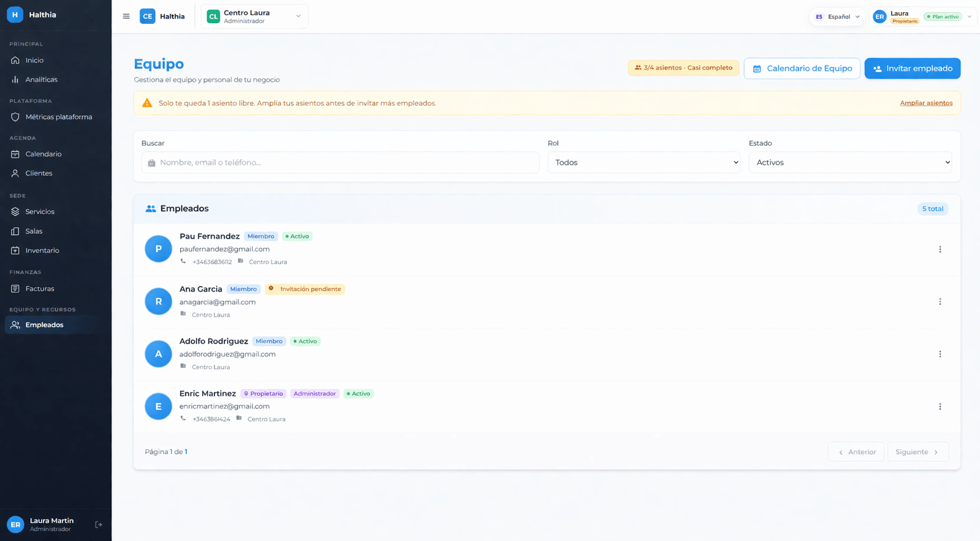Click the Halthia logo in sidebar
This screenshot has height=541, width=980.
click(15, 15)
